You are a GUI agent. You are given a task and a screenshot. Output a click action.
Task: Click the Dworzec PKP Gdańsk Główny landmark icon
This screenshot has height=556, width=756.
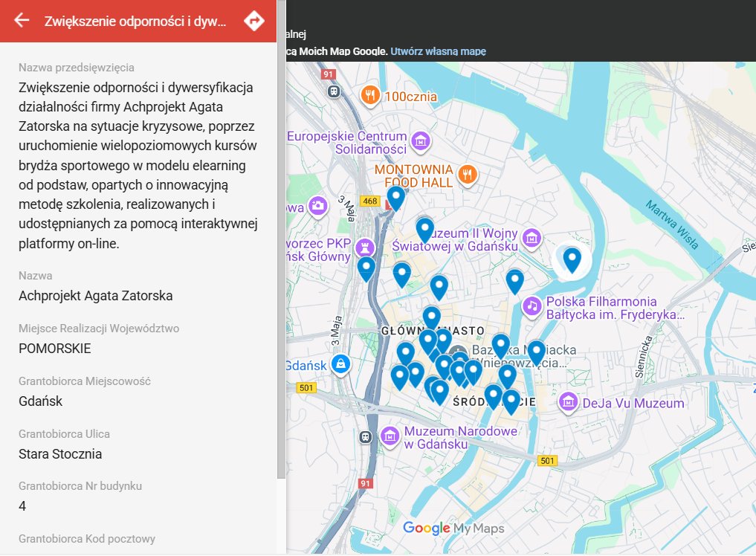tap(365, 248)
